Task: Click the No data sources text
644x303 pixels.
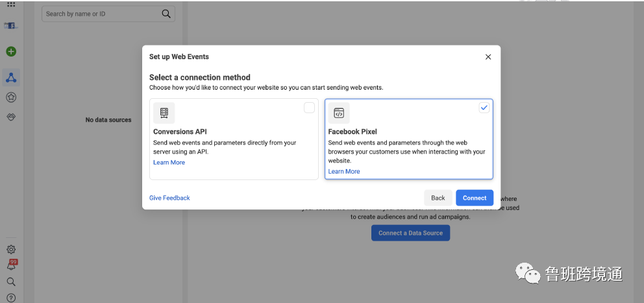Action: pos(108,120)
